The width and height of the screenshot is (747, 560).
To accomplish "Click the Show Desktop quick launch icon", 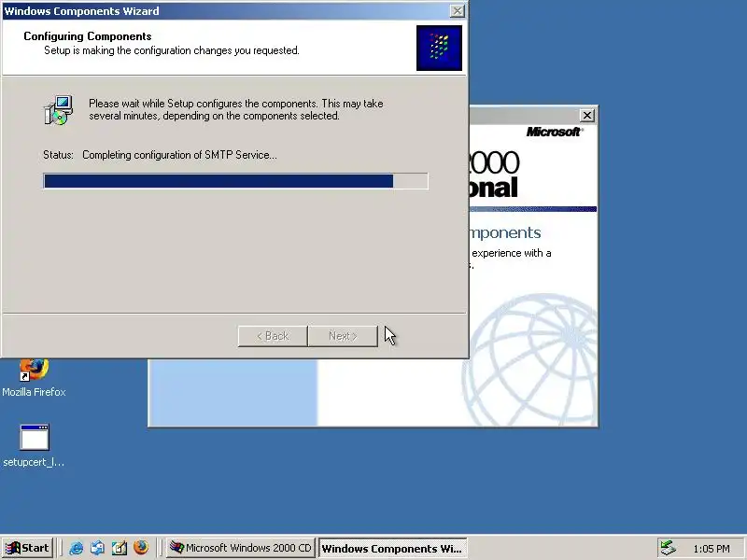I will tap(120, 548).
